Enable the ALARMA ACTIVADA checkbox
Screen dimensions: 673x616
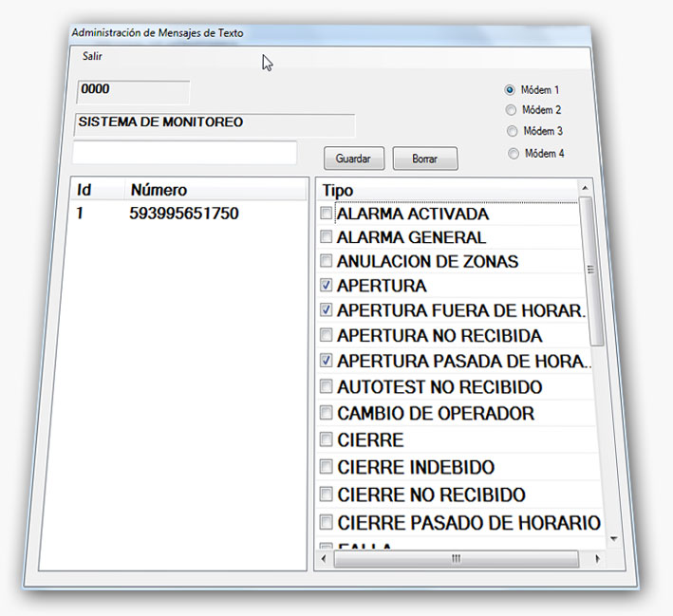click(x=327, y=214)
